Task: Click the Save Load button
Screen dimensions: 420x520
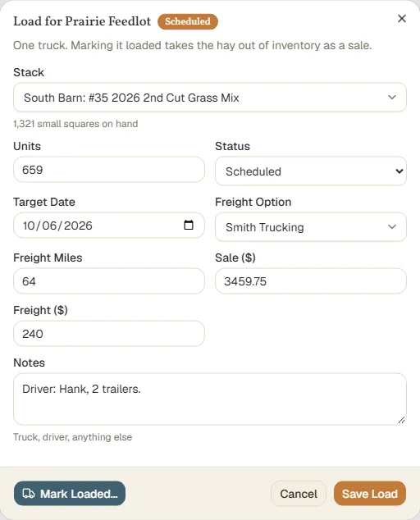Action: [370, 494]
